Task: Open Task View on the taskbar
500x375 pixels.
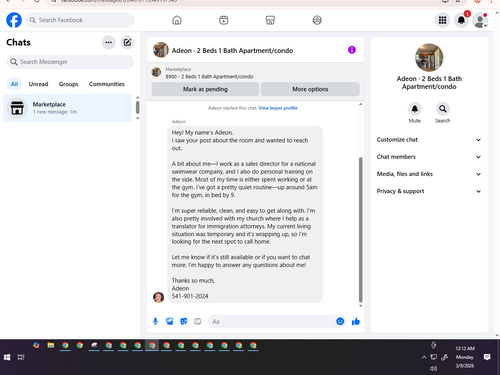Action: (x=21, y=357)
